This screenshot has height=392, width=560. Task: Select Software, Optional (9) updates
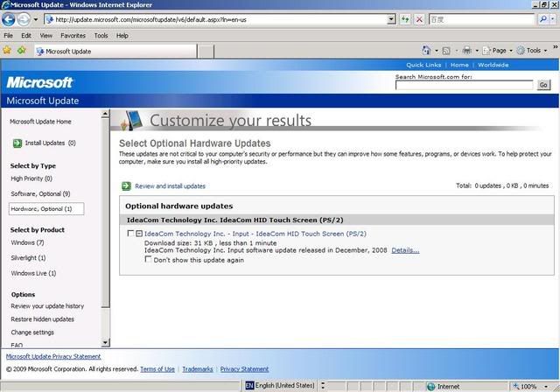[40, 194]
